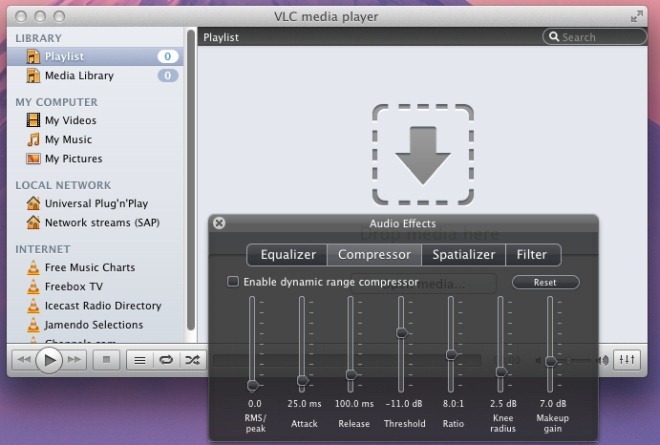Viewport: 660px width, 445px height.
Task: Click the Media Library count badge
Action: tap(168, 76)
